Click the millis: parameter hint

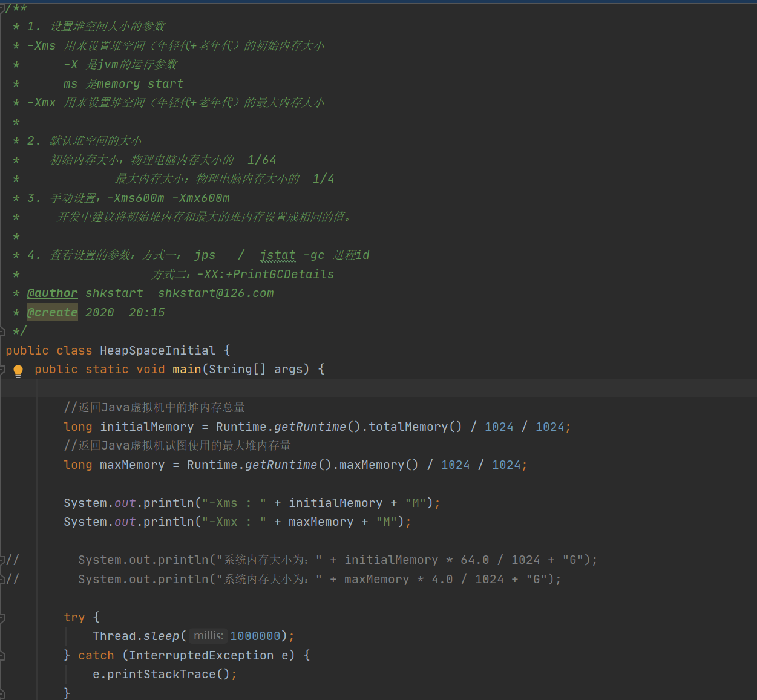[x=208, y=636]
